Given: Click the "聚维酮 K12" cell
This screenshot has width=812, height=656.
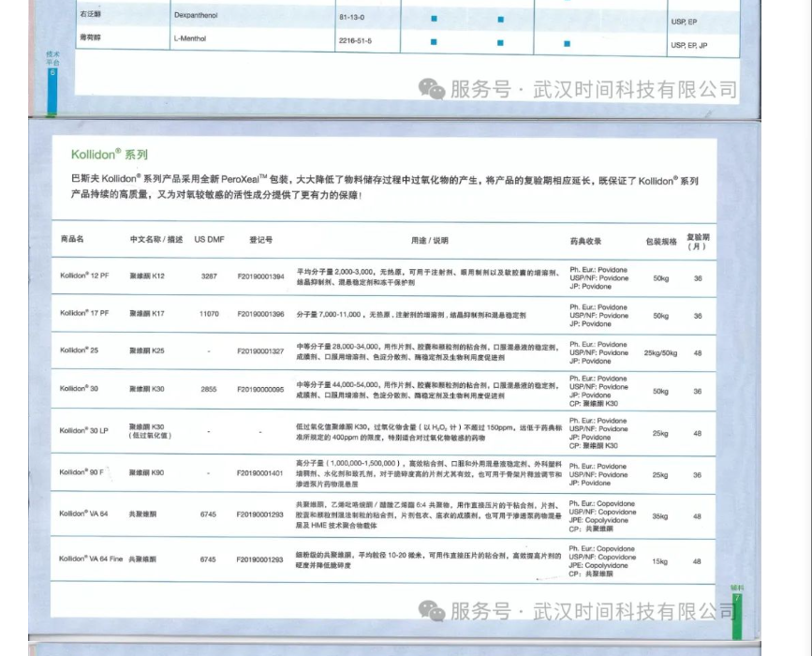Looking at the screenshot, I should (x=147, y=276).
